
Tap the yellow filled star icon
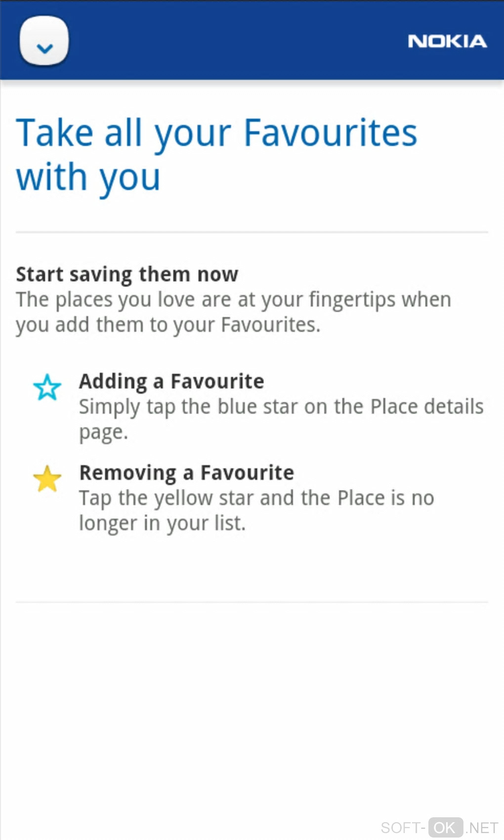[x=47, y=479]
